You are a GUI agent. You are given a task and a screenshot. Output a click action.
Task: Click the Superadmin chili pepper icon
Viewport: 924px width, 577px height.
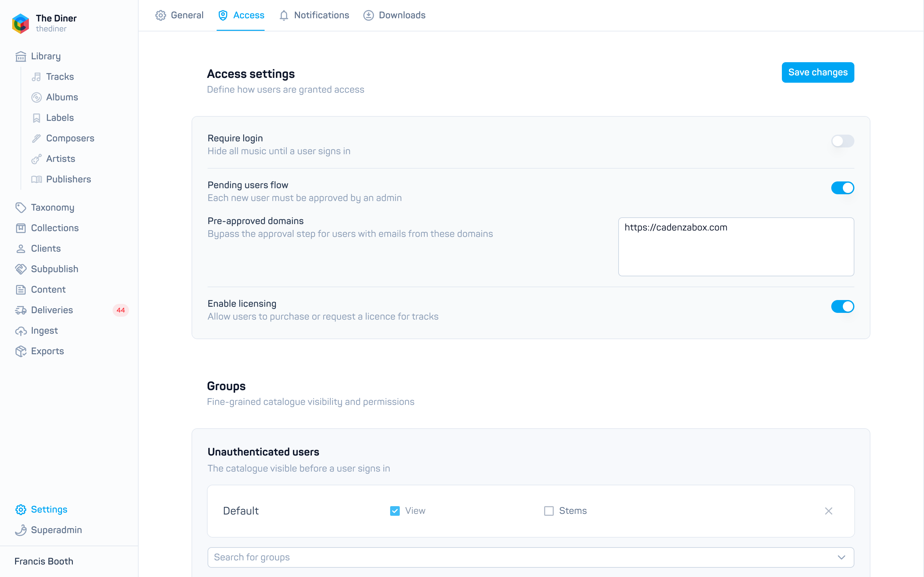(21, 530)
